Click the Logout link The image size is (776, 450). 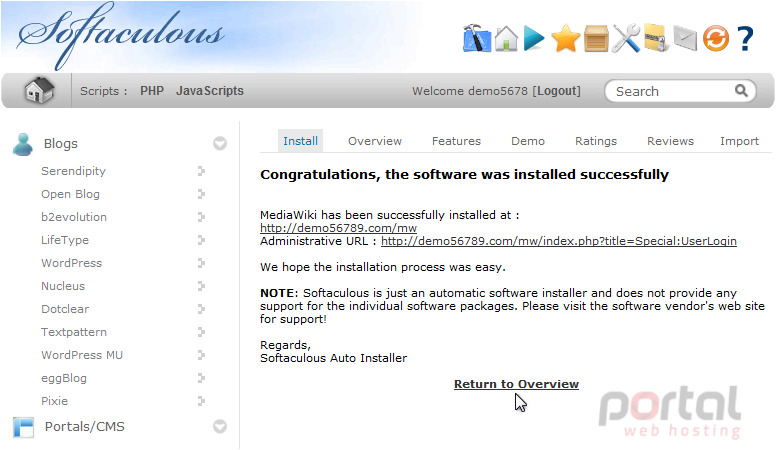point(556,91)
